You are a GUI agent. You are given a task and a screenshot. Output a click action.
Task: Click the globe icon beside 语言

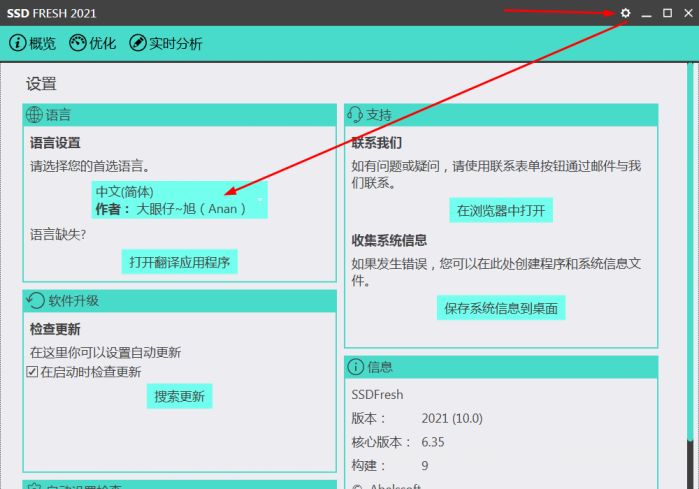[x=35, y=115]
